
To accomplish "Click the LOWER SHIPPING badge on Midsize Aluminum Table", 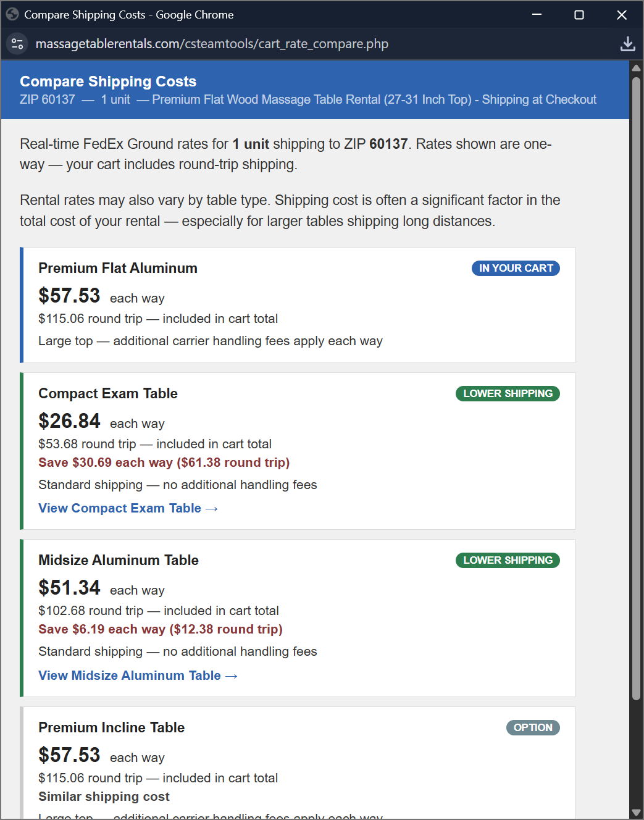I will click(508, 560).
